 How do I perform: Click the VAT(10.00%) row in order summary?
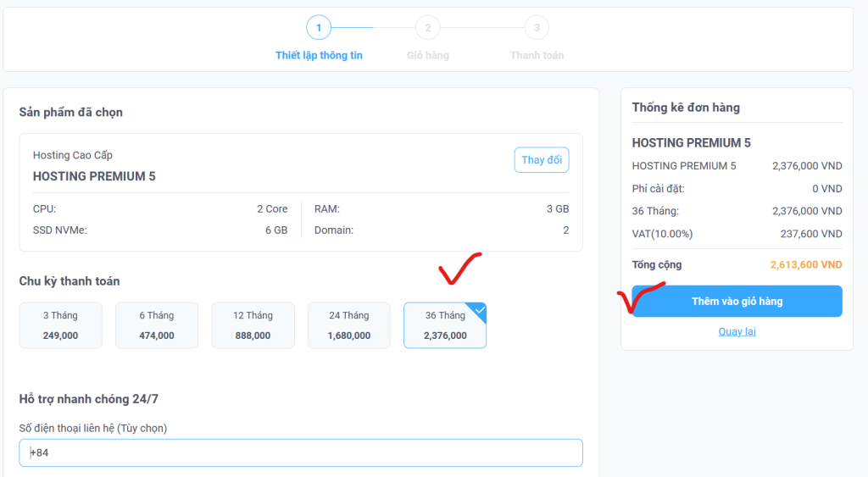(x=737, y=234)
